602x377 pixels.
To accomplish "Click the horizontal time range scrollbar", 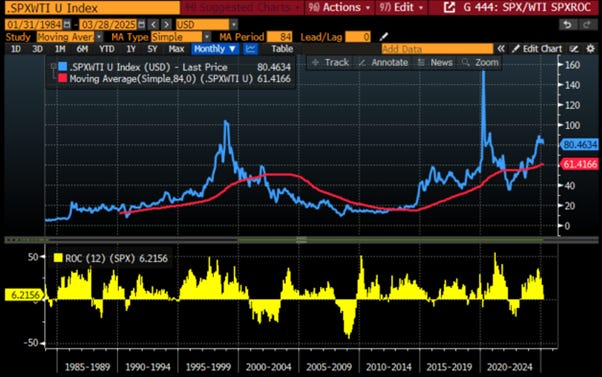I will (301, 240).
